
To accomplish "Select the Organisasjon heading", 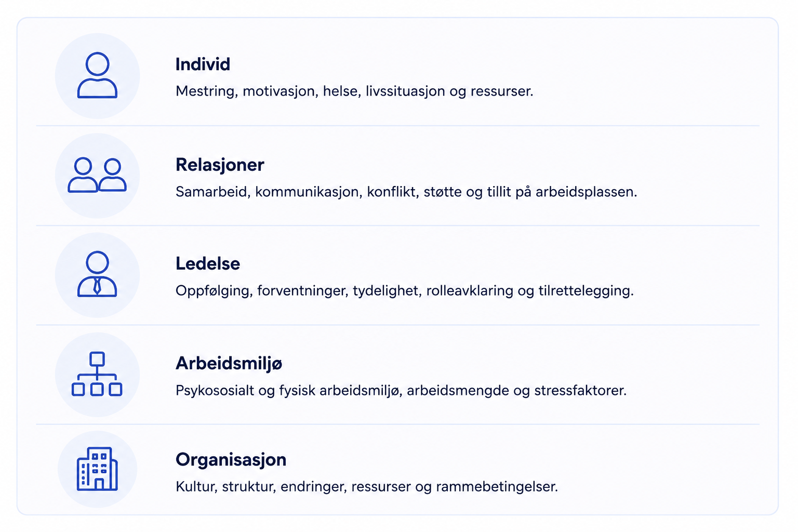I will pos(231,460).
